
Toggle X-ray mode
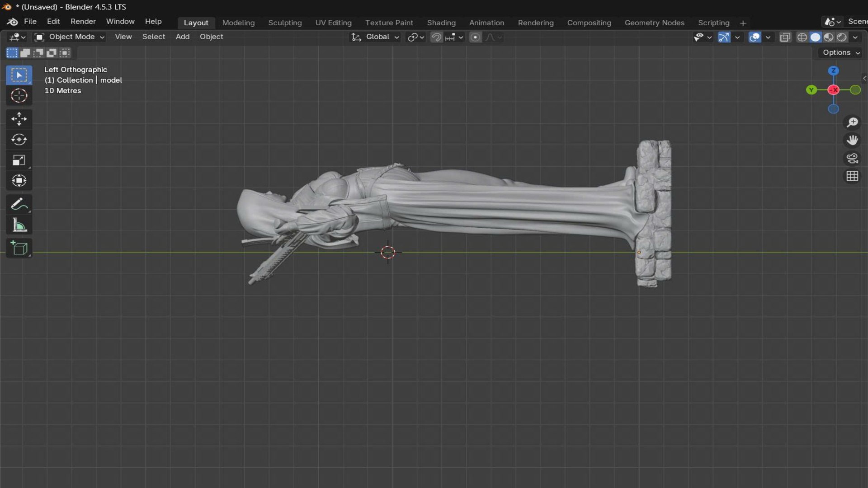pos(785,37)
